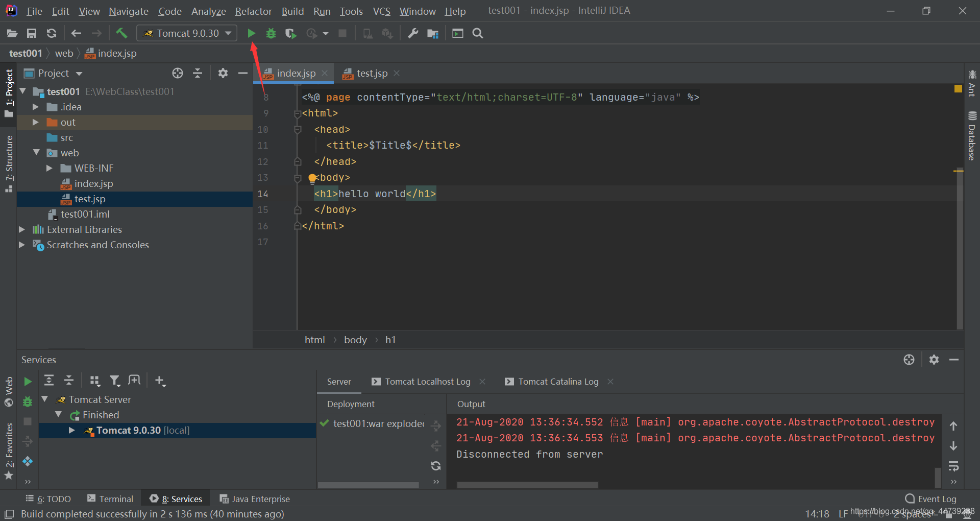Save all with the floppy disk icon

[x=32, y=33]
